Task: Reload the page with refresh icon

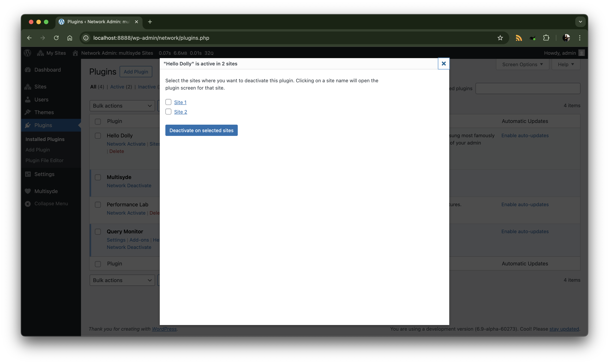Action: pyautogui.click(x=56, y=38)
